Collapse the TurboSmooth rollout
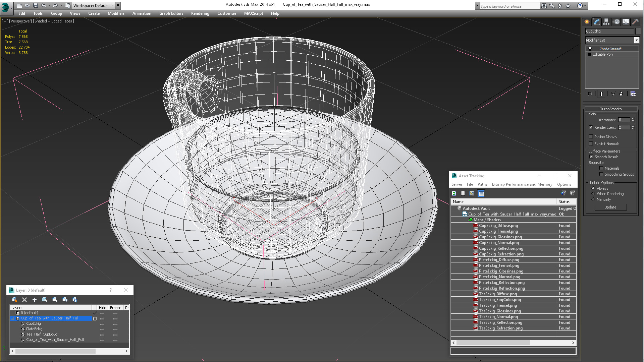Screen dimensions: 644x362 point(587,109)
